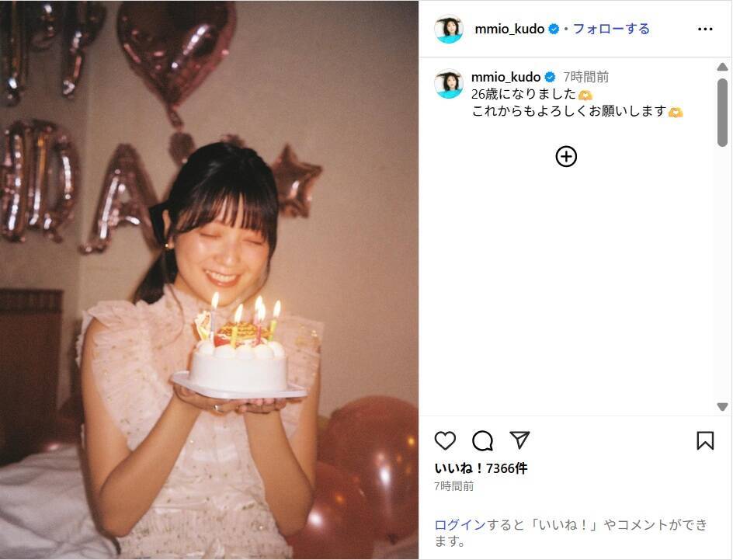This screenshot has height=560, width=733.
Task: Open mmio_kudo username link in header
Action: coord(509,29)
